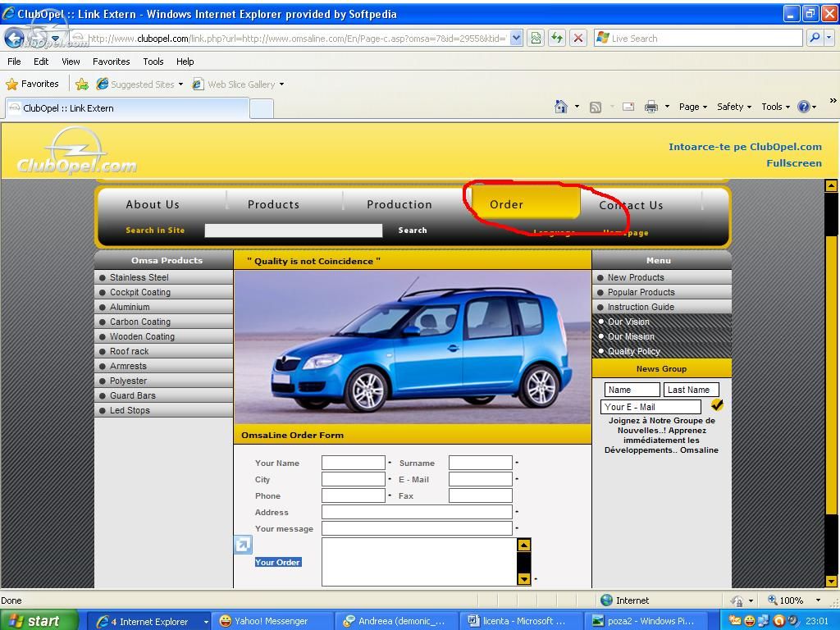Open the Help menu
840x630 pixels.
tap(185, 62)
